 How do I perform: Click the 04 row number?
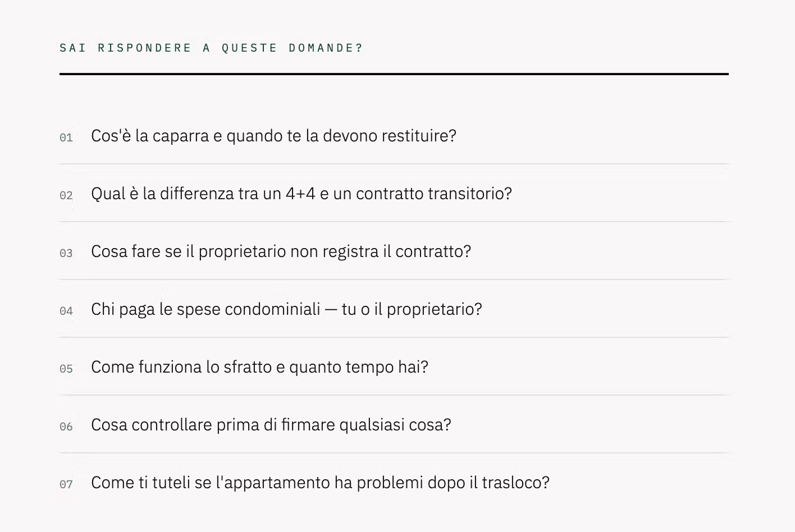click(x=66, y=311)
